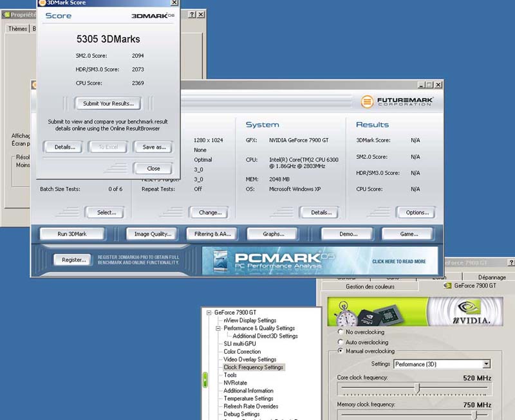Screen dimensions: 515x420
Task: Click the '1280 x 1024' resolution value
Action: pyautogui.click(x=208, y=140)
